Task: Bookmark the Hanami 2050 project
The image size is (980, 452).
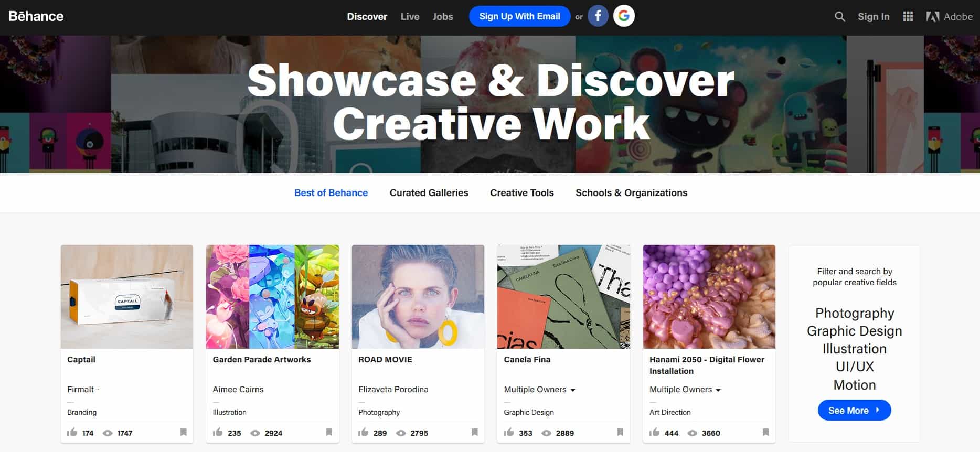Action: (x=766, y=432)
